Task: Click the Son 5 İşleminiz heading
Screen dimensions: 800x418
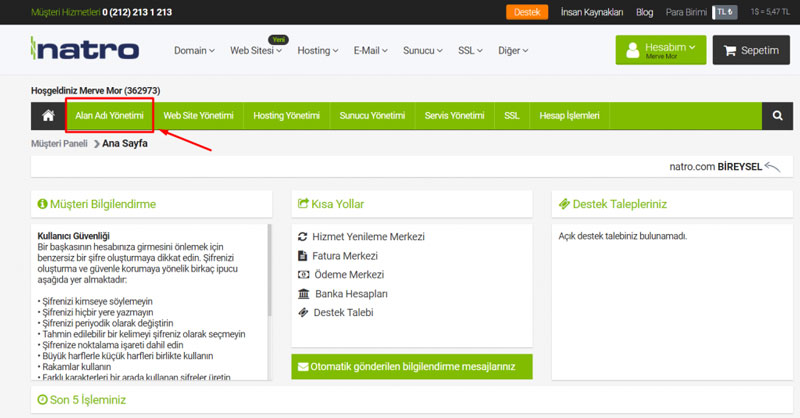Action: pos(88,400)
